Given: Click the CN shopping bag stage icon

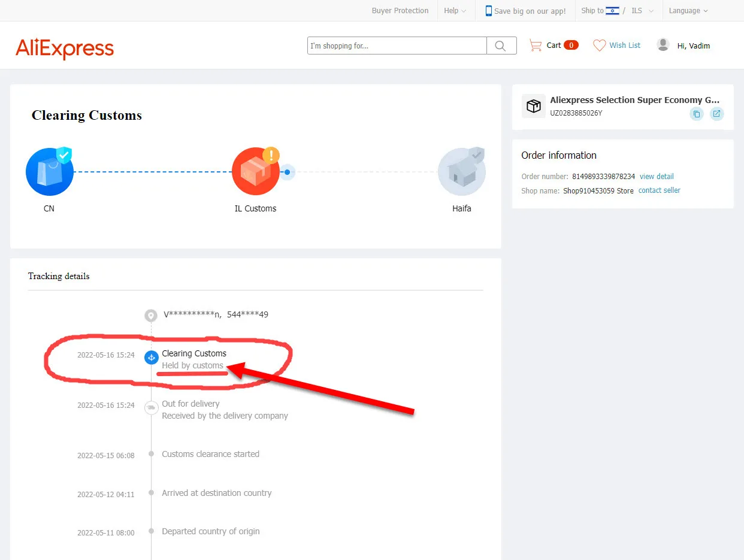Looking at the screenshot, I should click(49, 171).
